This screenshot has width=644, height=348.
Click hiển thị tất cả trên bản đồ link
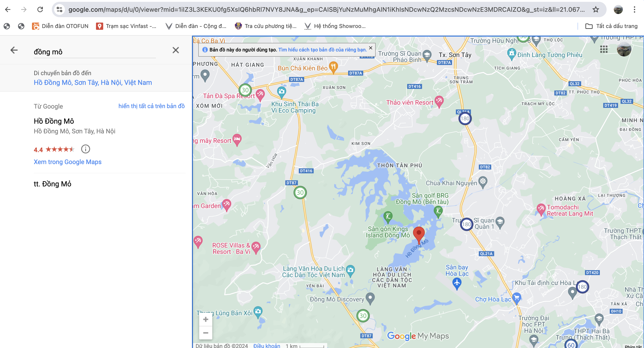click(151, 106)
